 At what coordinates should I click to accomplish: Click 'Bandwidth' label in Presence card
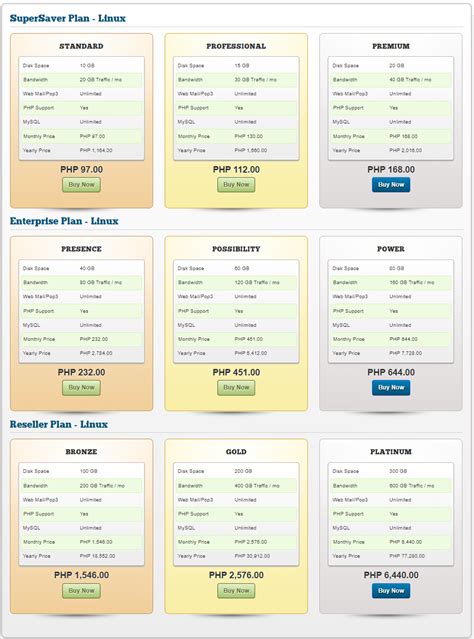[x=35, y=282]
